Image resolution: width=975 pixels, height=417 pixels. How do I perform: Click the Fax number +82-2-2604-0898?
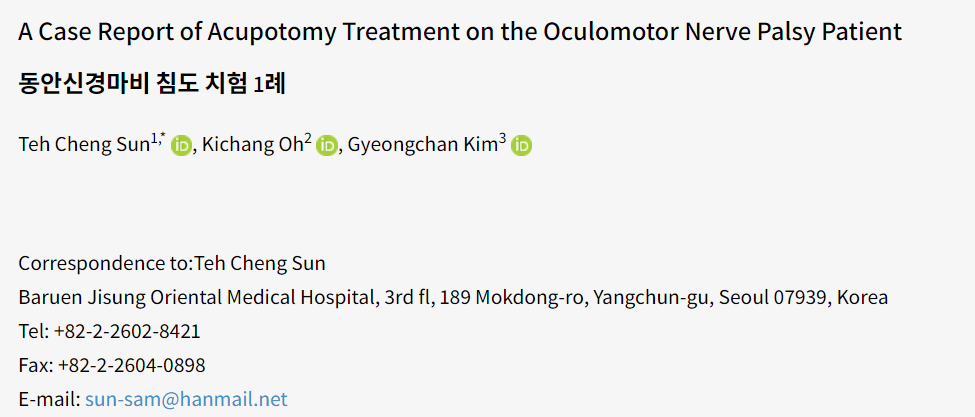click(131, 365)
